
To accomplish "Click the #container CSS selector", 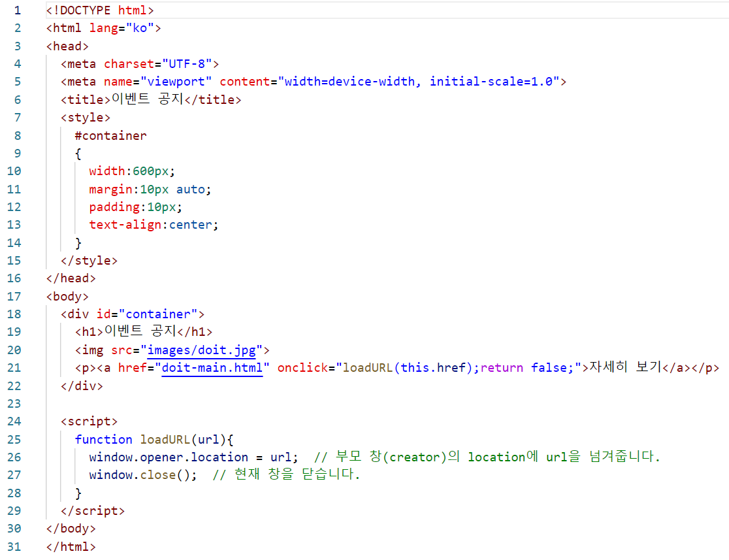I will (x=110, y=136).
